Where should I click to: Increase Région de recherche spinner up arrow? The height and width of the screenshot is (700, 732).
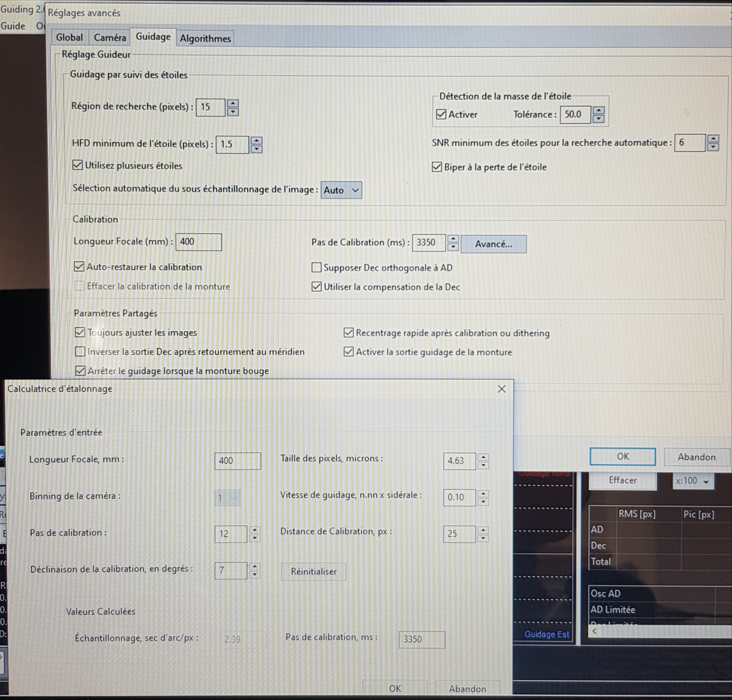click(233, 103)
